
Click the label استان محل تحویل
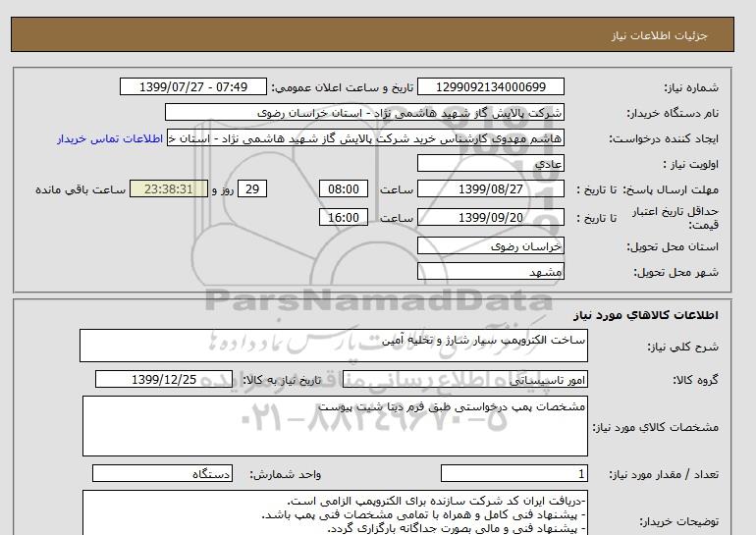coord(673,246)
